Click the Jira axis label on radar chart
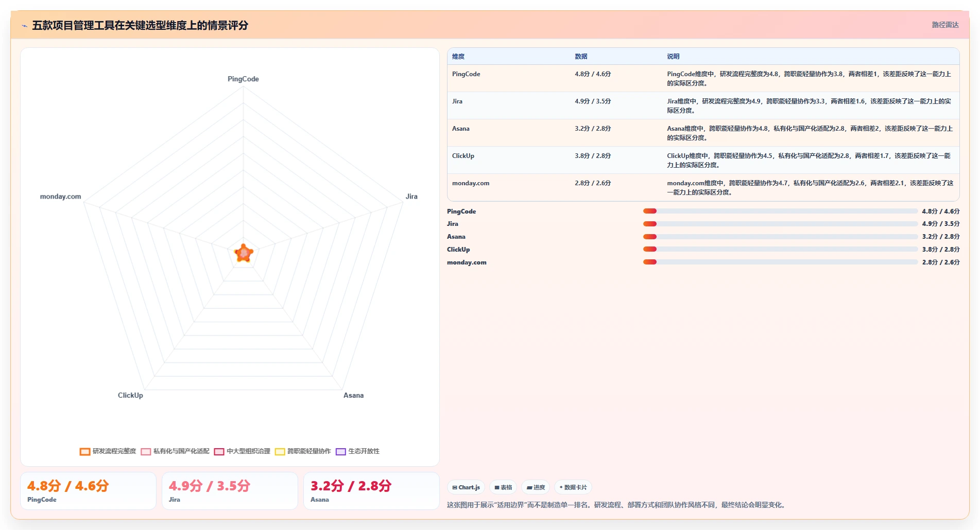The height and width of the screenshot is (530, 980). coord(411,196)
